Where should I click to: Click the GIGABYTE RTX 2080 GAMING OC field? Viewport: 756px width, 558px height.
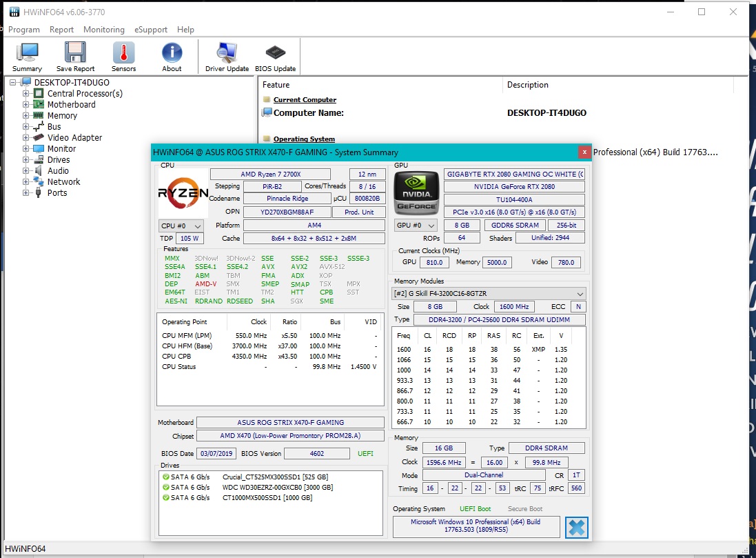pyautogui.click(x=514, y=175)
